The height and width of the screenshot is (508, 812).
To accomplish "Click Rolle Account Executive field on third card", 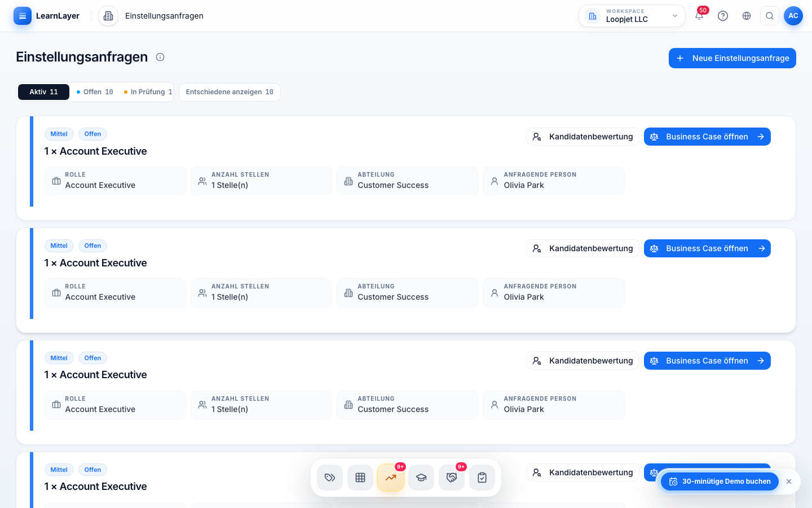I will [x=115, y=405].
